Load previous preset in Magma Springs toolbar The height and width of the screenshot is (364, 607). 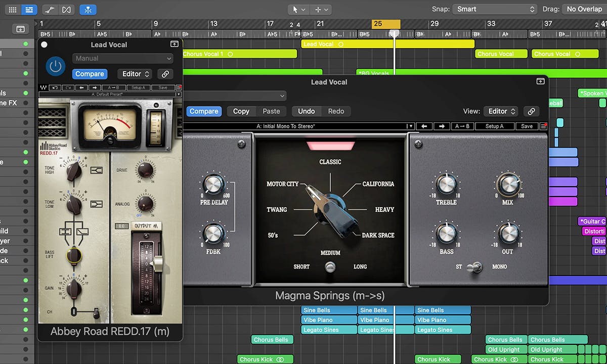pos(425,126)
